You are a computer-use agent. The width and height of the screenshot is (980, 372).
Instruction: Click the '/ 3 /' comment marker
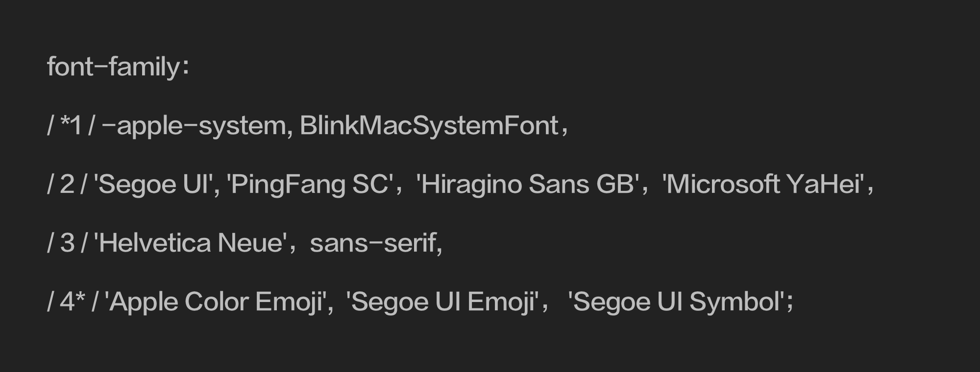[x=67, y=243]
